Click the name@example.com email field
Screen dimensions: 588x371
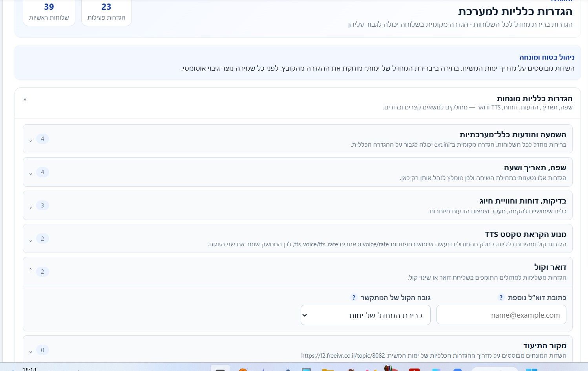[501, 315]
